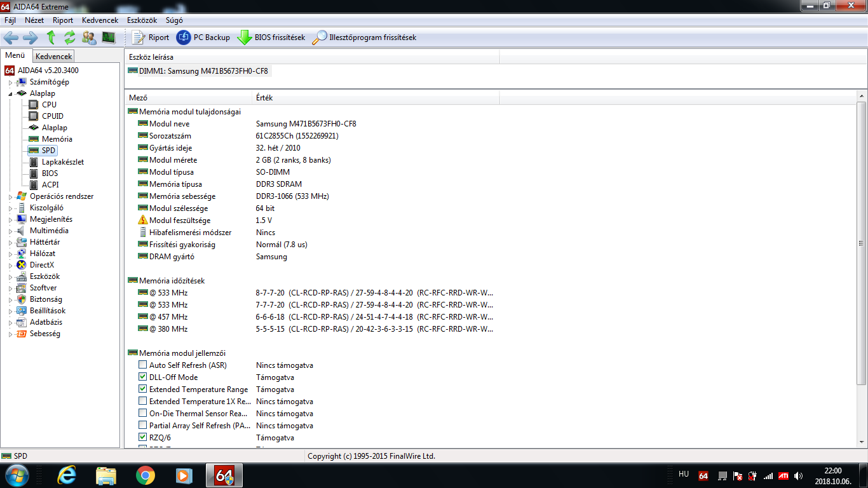This screenshot has height=488, width=868.
Task: Toggle Partial Array Self Refresh checkbox
Action: 142,426
